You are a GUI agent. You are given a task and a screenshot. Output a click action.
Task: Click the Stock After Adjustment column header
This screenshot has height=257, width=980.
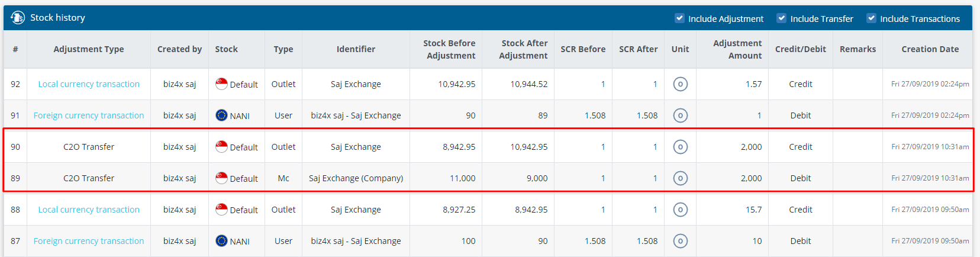pyautogui.click(x=524, y=49)
